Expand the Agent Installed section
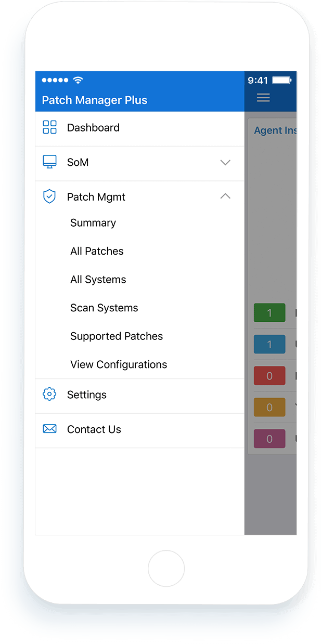Screen dimensions: 321x644 (275, 130)
